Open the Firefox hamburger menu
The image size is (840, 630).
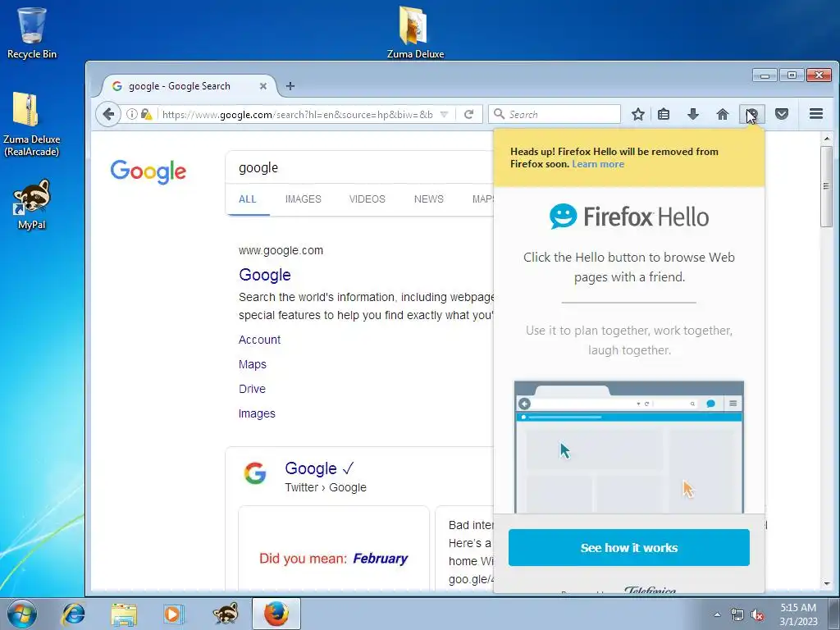(816, 113)
